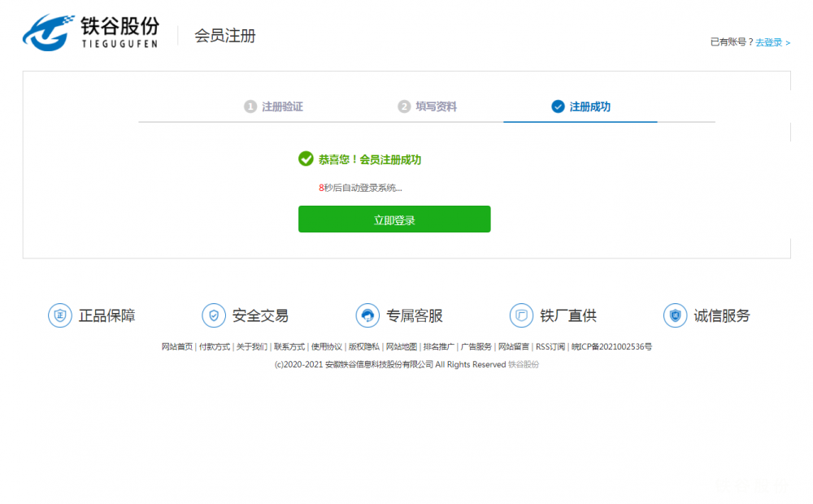Image resolution: width=813 pixels, height=504 pixels.
Task: Open the 网站首页 footer link
Action: (x=177, y=346)
